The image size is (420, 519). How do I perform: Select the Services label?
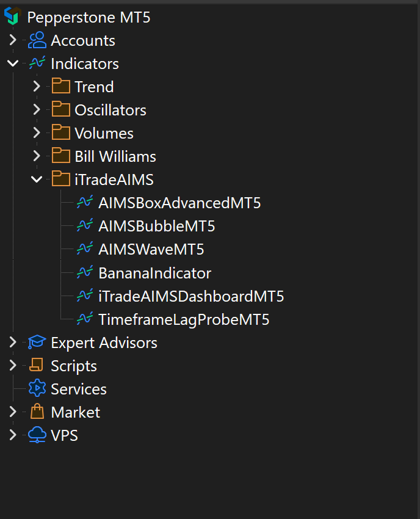79,389
